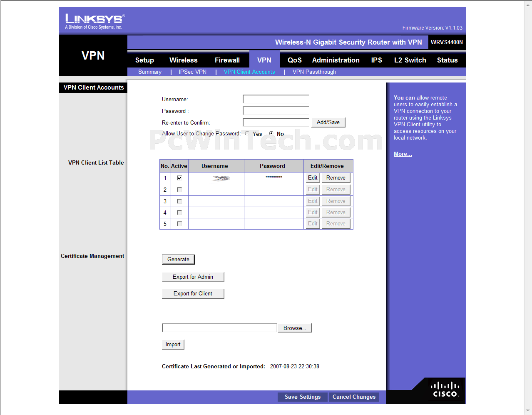Open the Setup tab
The height and width of the screenshot is (415, 532).
point(144,60)
